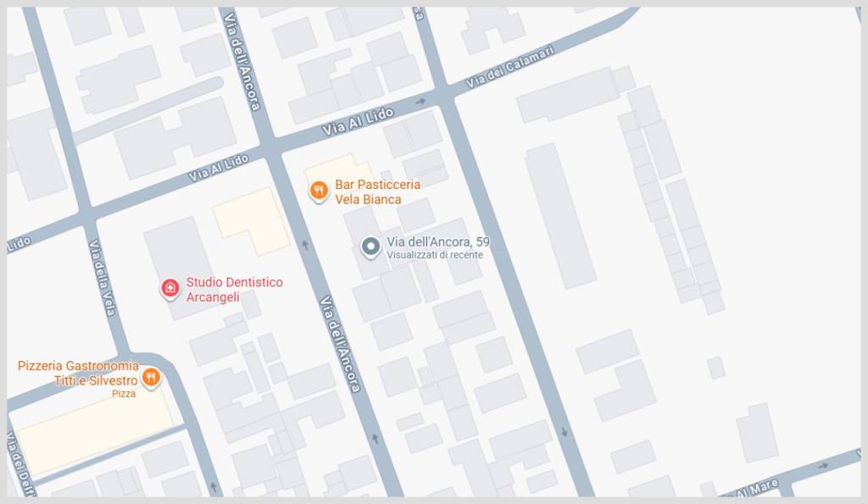Click the Pizzeria Gastronomia Titti e Silvestro label
The height and width of the screenshot is (504, 868).
tap(78, 373)
